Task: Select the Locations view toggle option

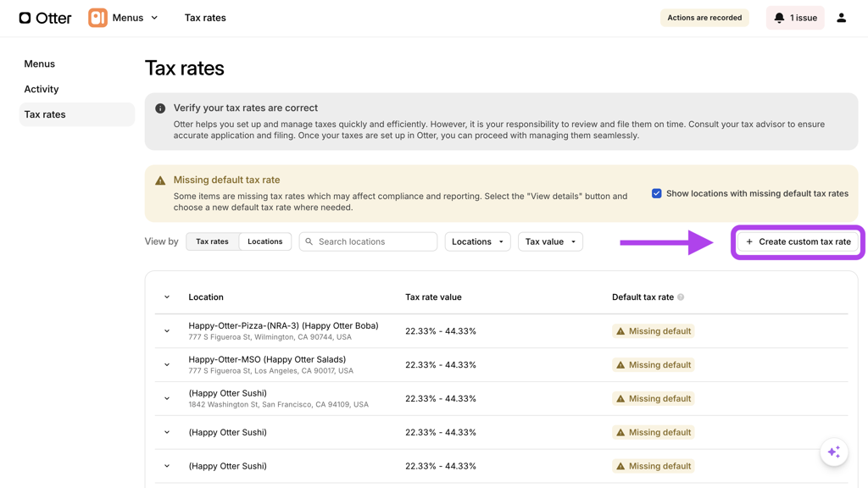Action: [x=265, y=241]
